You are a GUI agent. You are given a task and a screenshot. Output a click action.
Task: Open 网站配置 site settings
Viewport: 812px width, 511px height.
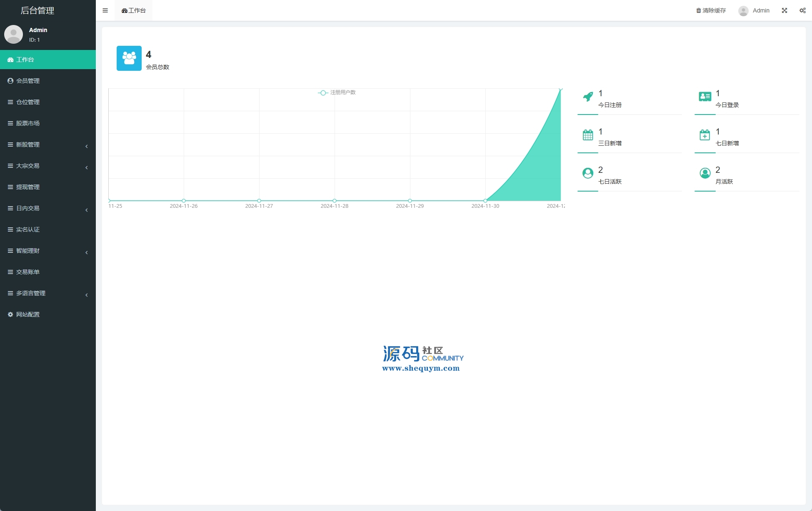click(x=28, y=314)
